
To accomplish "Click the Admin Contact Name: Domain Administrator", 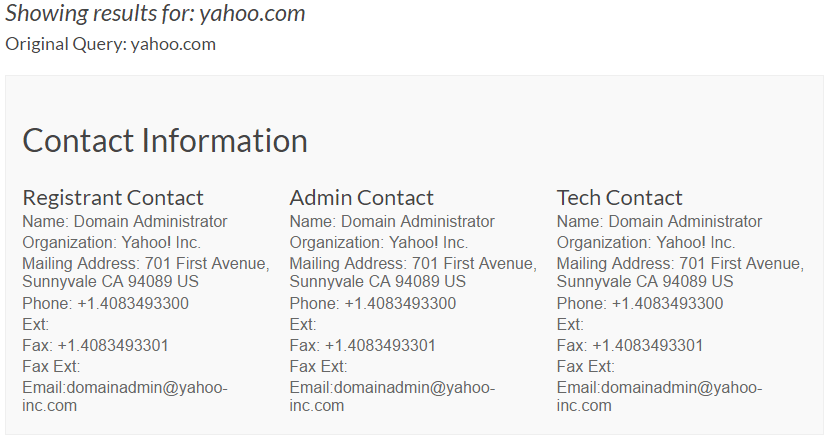I will click(x=392, y=221).
